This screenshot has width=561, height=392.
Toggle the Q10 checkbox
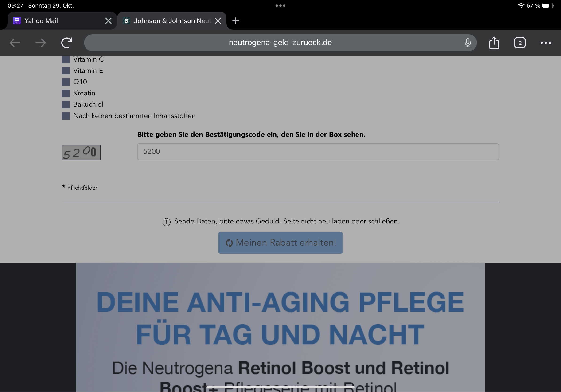coord(66,82)
